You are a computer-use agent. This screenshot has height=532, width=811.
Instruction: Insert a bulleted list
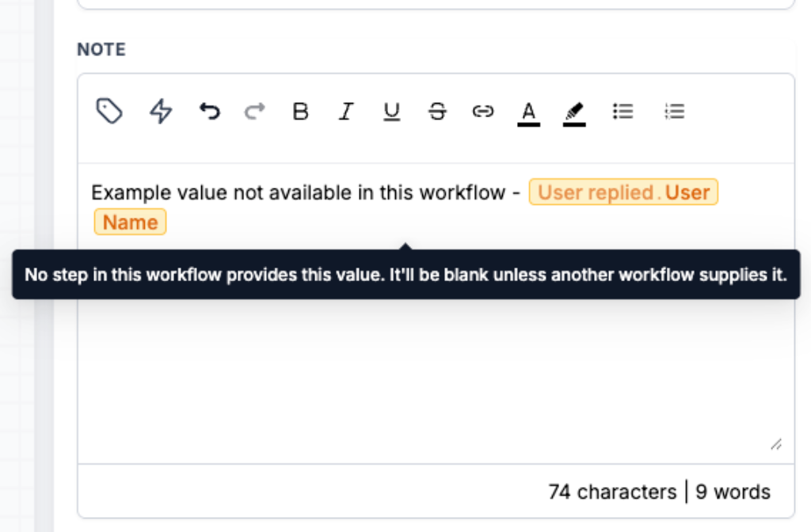pyautogui.click(x=623, y=111)
